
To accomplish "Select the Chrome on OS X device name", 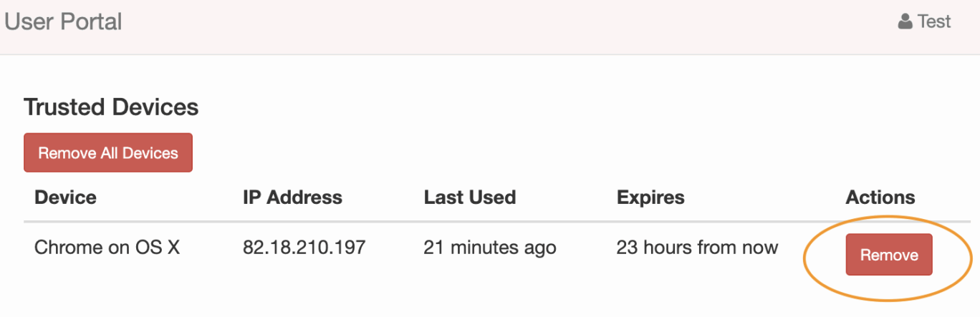I will coord(107,248).
